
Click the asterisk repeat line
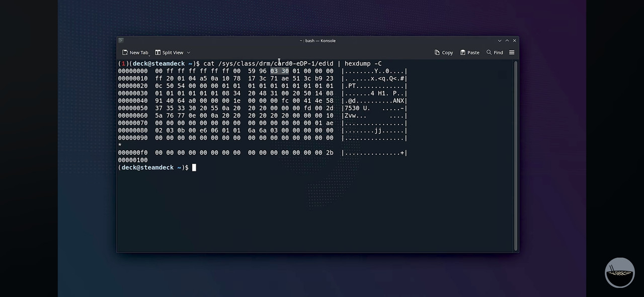click(x=120, y=145)
